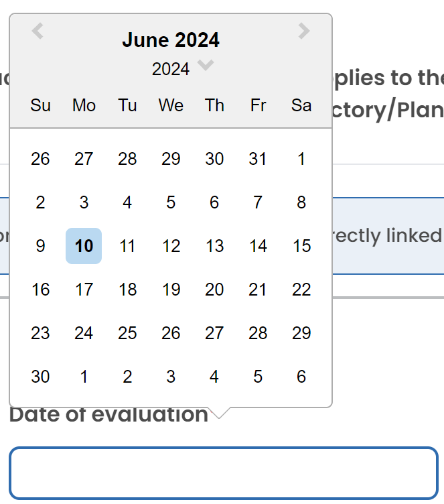This screenshot has height=504, width=444.
Task: Select highlighted date June 10
Action: [x=84, y=246]
